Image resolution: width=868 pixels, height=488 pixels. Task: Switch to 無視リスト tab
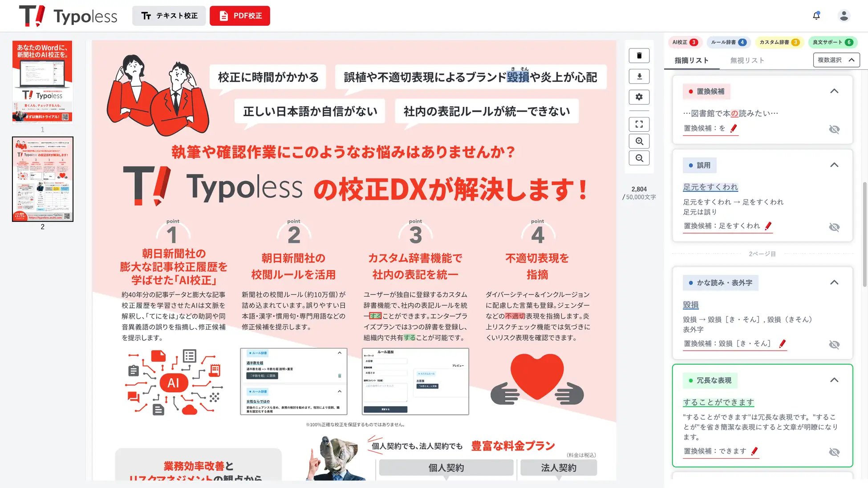click(747, 60)
